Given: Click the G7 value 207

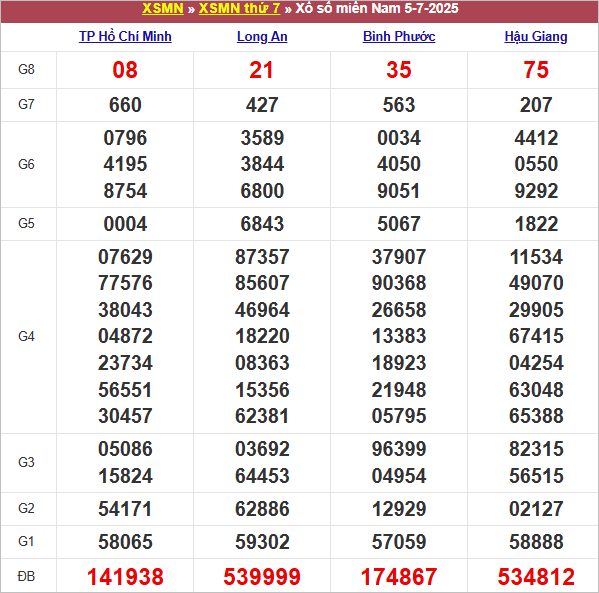Looking at the screenshot, I should click(x=536, y=105).
